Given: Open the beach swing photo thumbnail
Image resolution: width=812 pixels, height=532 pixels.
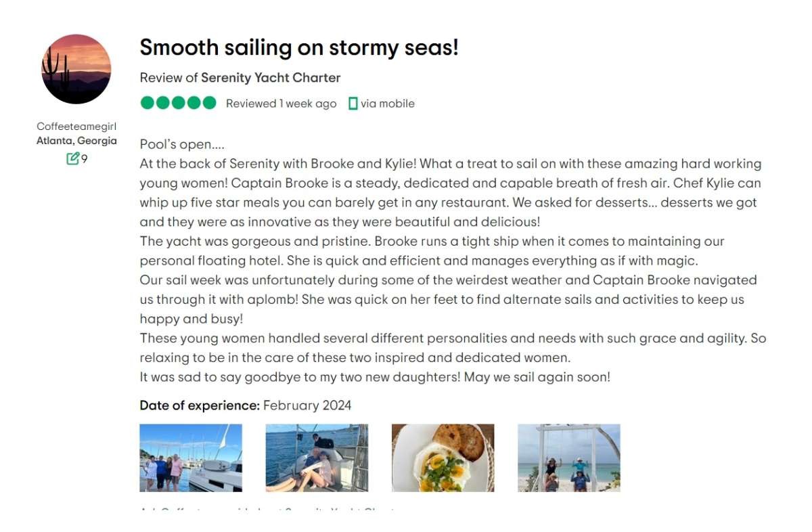Looking at the screenshot, I should (x=569, y=458).
